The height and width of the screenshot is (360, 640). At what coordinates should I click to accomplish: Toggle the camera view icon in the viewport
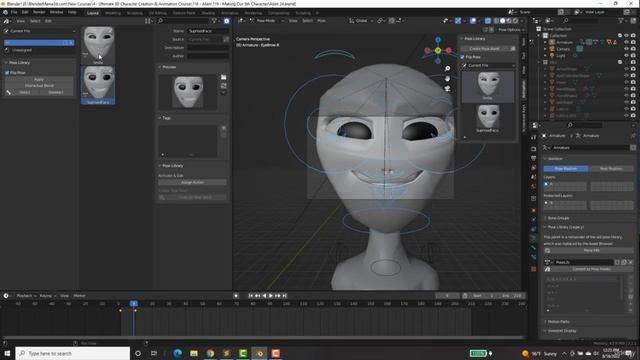tap(447, 89)
